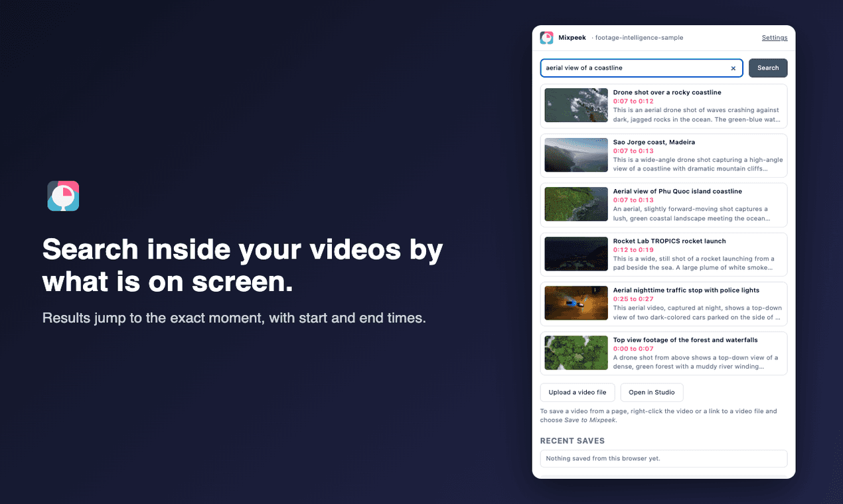Screen dimensions: 843x504
Task: Click the 'Results jump to the exact moment' subtitle
Action: tap(234, 318)
